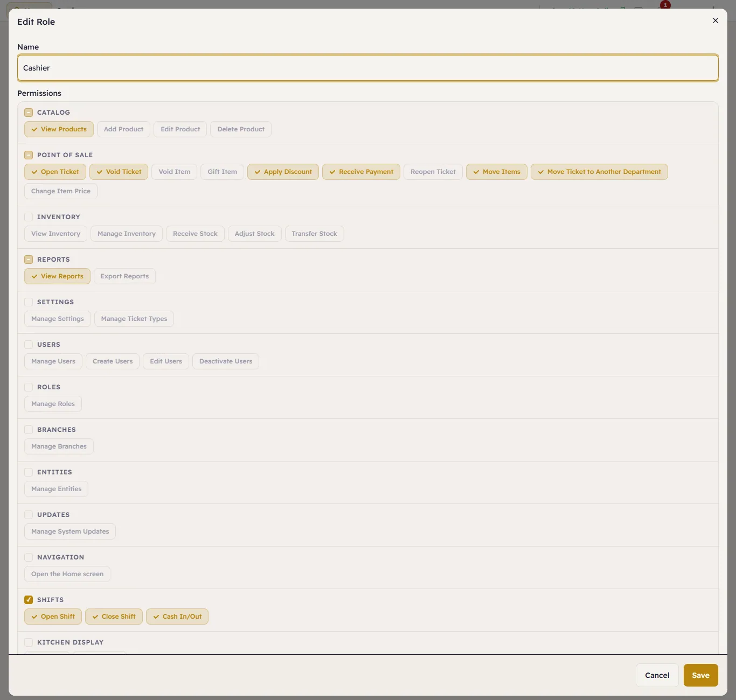
Task: Enable the Export Reports permission
Action: 124,276
